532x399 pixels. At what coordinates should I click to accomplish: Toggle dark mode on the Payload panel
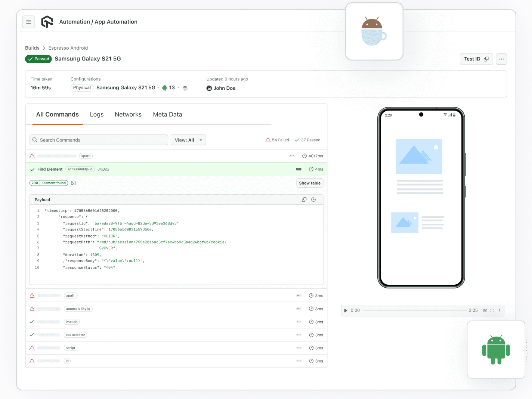click(313, 199)
